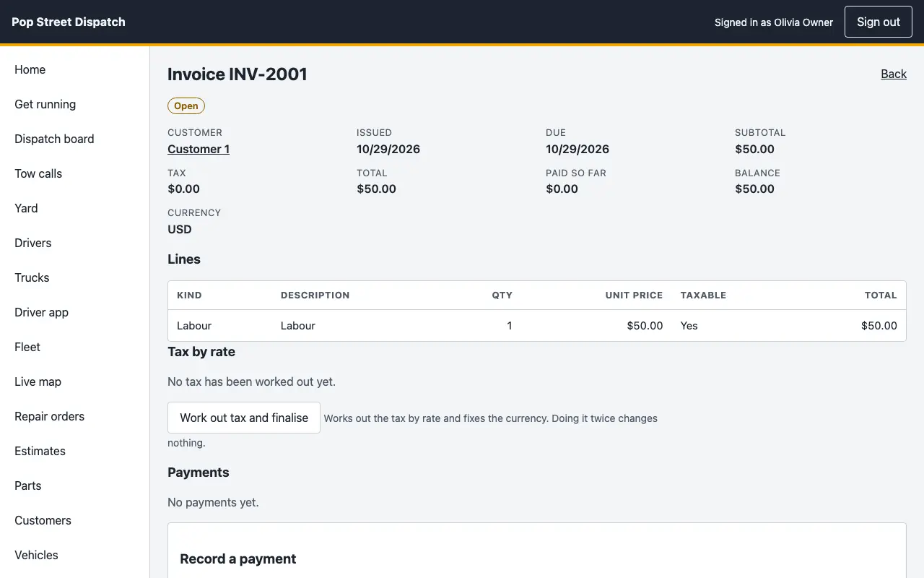The height and width of the screenshot is (578, 924).
Task: Click Work out tax and finalise
Action: coord(244,418)
